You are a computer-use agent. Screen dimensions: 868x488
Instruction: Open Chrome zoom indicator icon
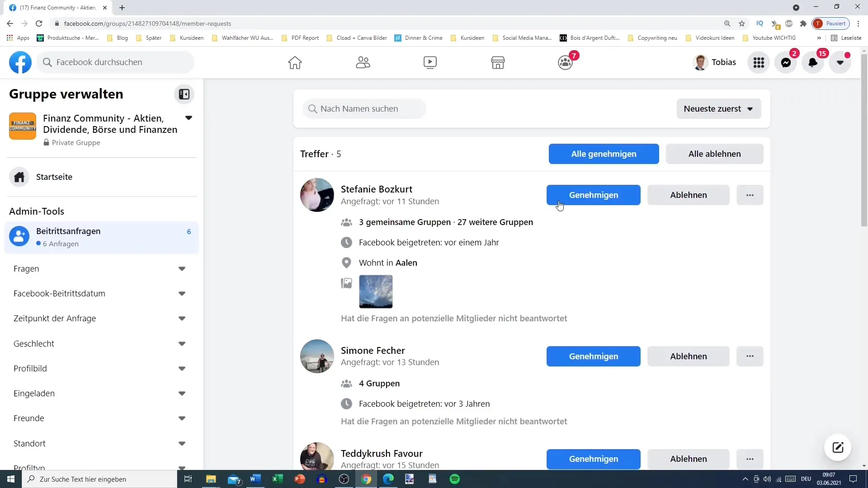coord(727,23)
